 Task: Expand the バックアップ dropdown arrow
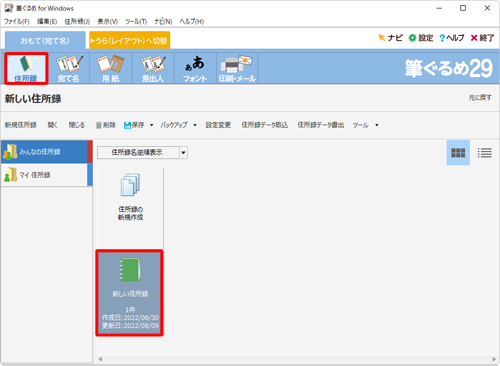point(195,125)
